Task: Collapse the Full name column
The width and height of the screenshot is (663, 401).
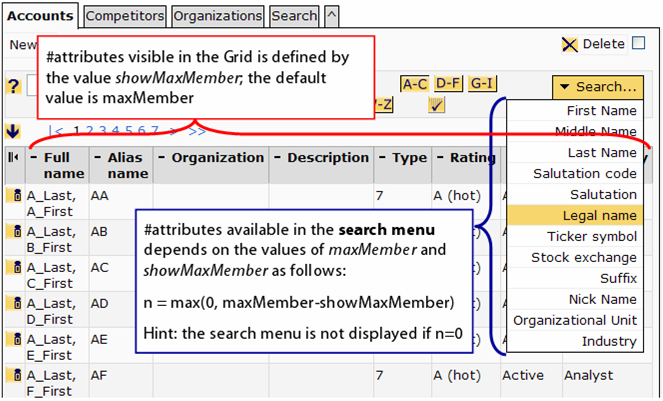Action: coord(34,157)
